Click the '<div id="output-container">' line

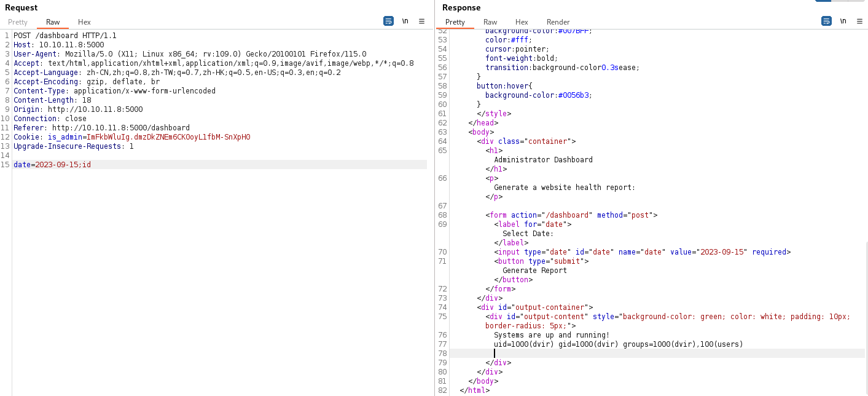[534, 307]
